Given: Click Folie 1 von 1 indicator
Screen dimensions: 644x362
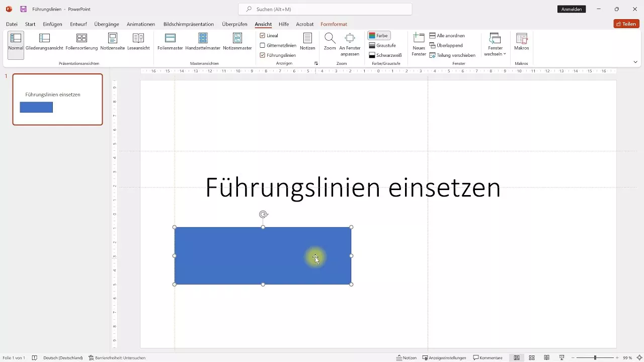Looking at the screenshot, I should pos(14,358).
